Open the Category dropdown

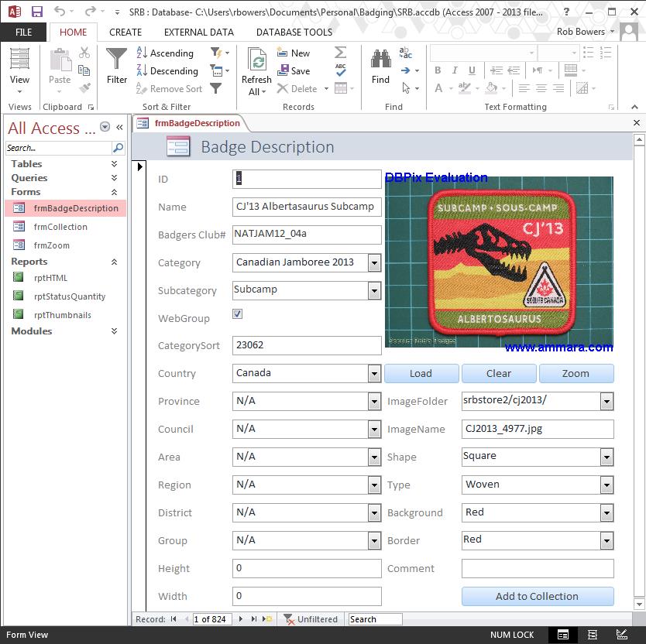(x=374, y=262)
